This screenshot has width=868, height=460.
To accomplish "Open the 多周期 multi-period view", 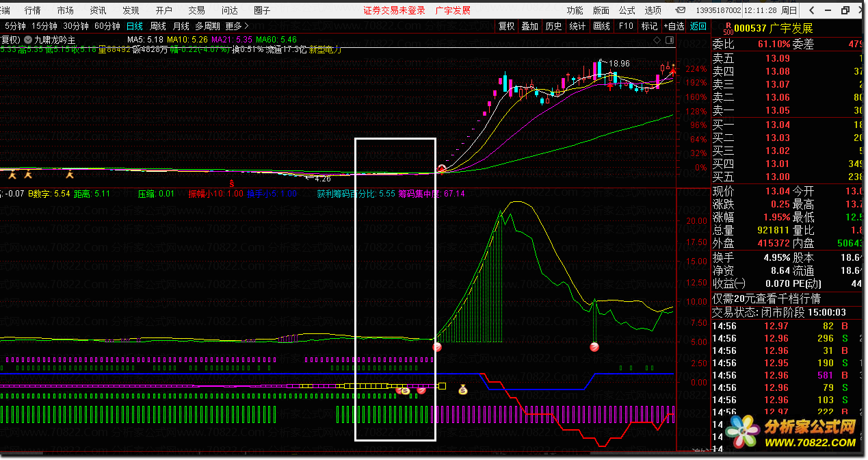I will pyautogui.click(x=207, y=26).
